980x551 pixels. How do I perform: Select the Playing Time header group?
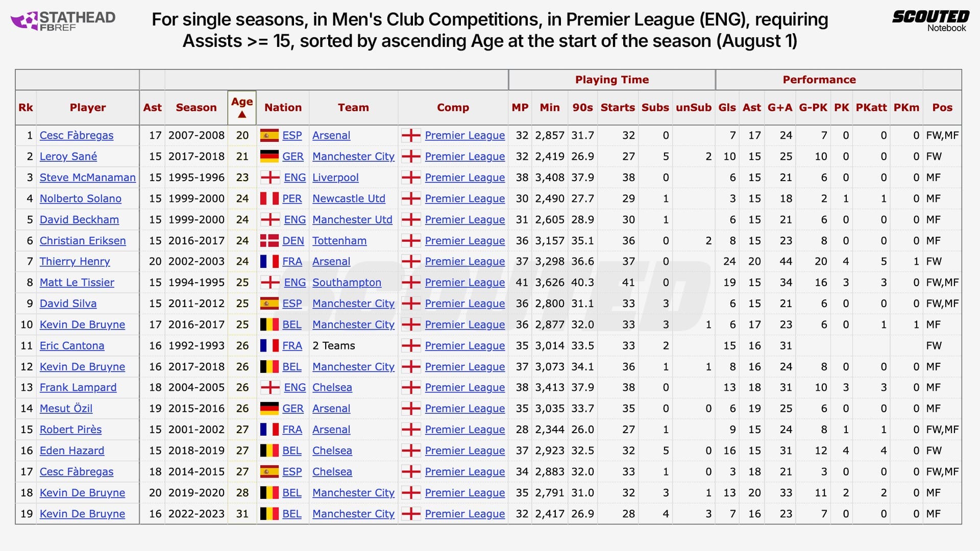point(611,80)
